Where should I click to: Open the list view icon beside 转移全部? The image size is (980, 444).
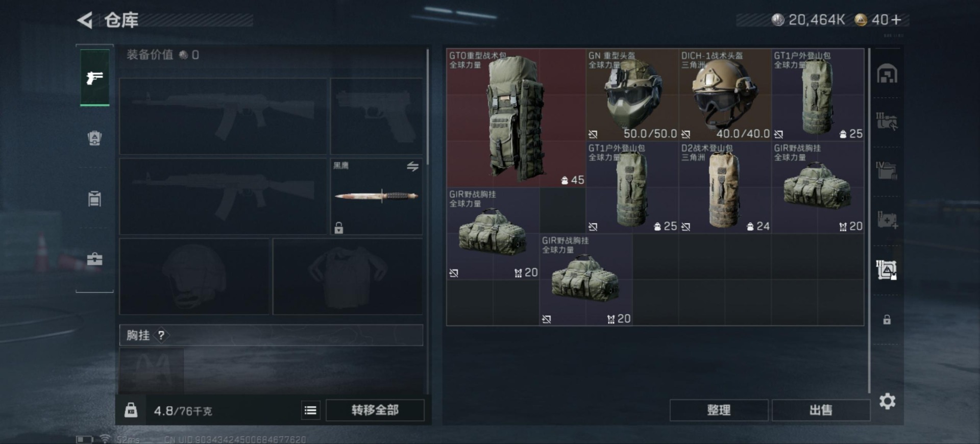pos(310,410)
